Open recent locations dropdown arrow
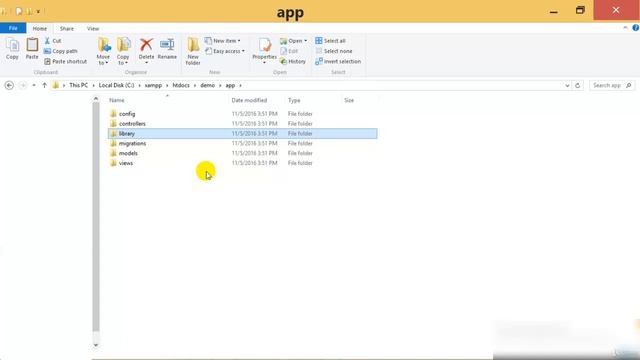The height and width of the screenshot is (360, 640). [34, 85]
